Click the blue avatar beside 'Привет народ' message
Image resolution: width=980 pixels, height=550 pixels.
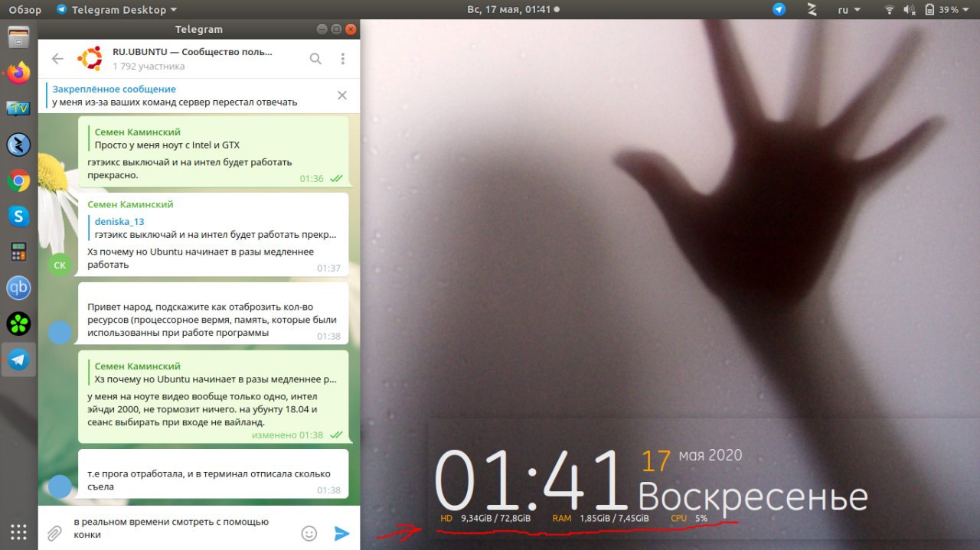click(60, 332)
